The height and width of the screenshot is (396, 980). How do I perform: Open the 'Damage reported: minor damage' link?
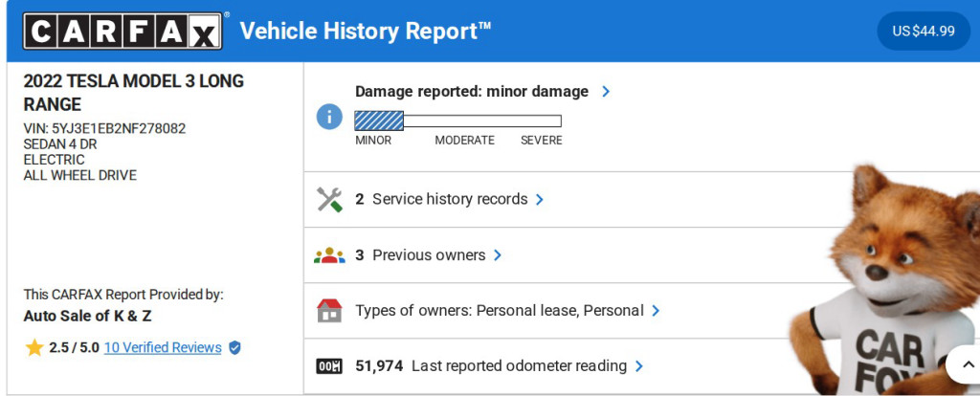[472, 92]
